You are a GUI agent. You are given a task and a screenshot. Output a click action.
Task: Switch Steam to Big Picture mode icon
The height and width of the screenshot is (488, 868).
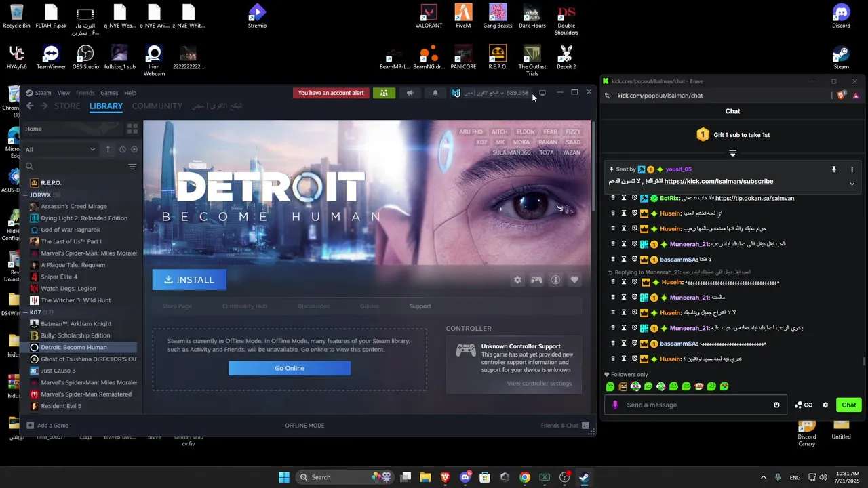[x=542, y=93]
